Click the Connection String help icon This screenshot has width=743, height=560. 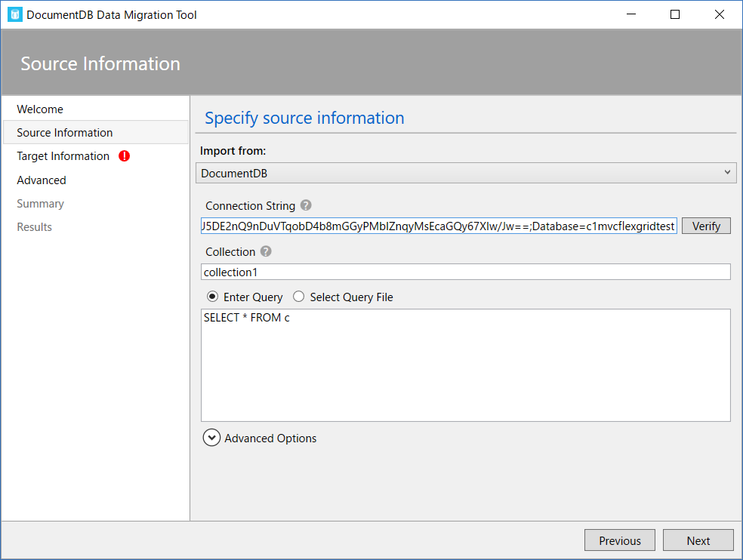(306, 205)
